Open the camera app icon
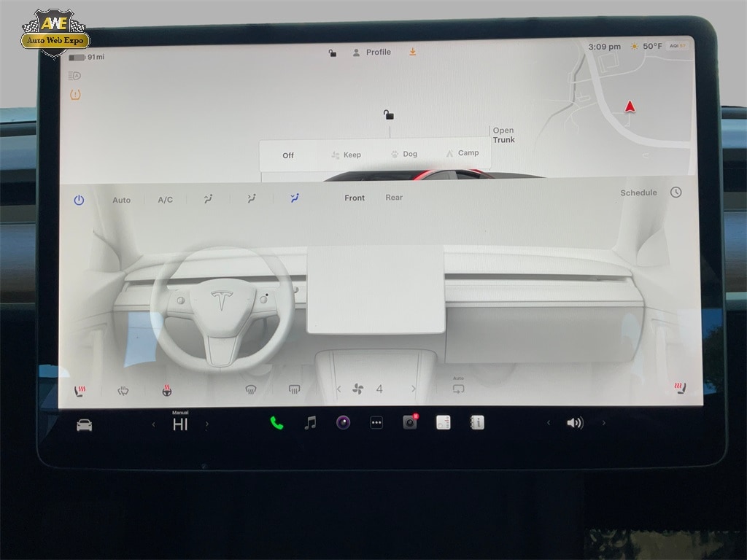The image size is (747, 560). click(343, 423)
